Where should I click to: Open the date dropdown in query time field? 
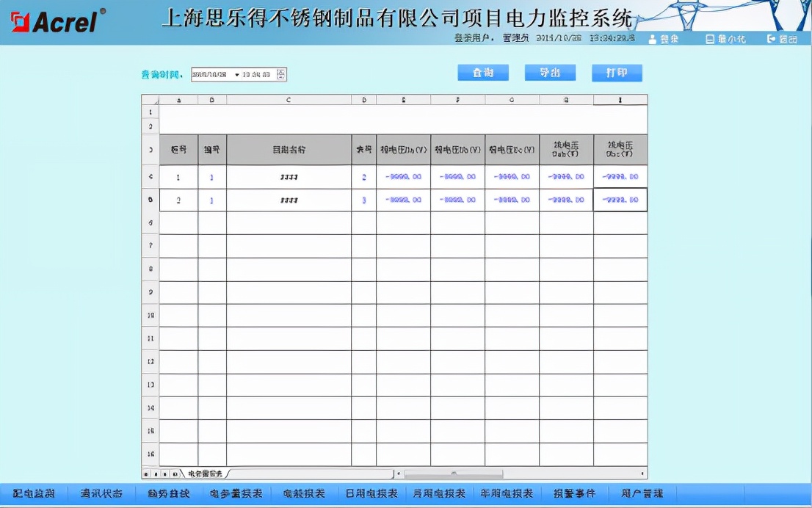pyautogui.click(x=236, y=75)
